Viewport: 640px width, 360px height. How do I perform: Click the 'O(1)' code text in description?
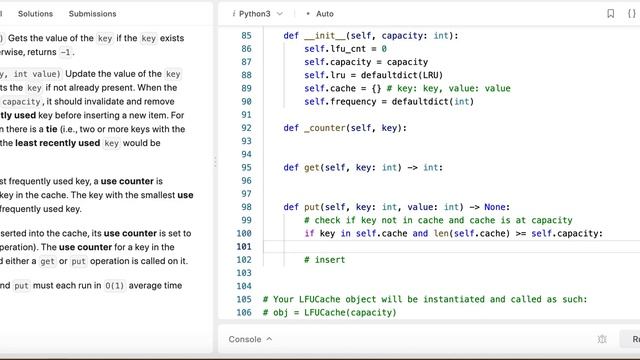pos(114,286)
